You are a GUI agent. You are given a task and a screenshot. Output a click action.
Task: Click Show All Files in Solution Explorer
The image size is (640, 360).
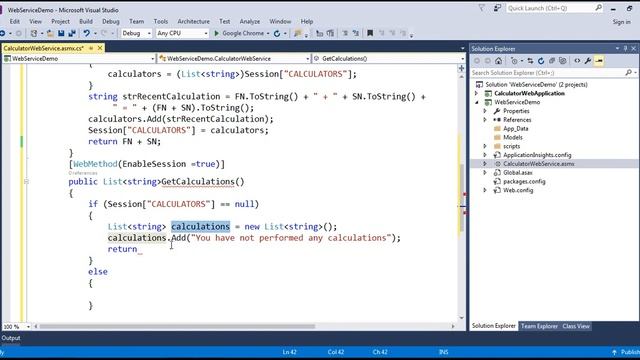pyautogui.click(x=563, y=61)
